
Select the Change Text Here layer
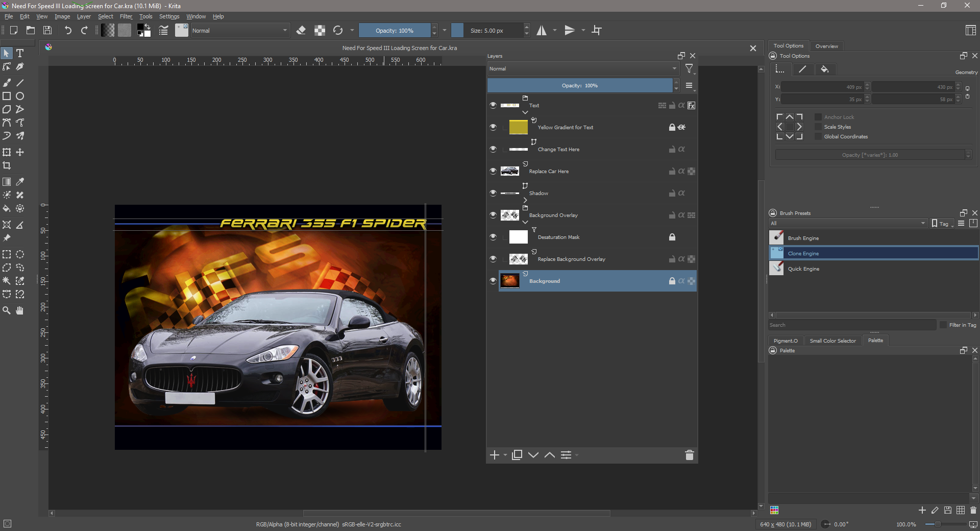(x=597, y=149)
